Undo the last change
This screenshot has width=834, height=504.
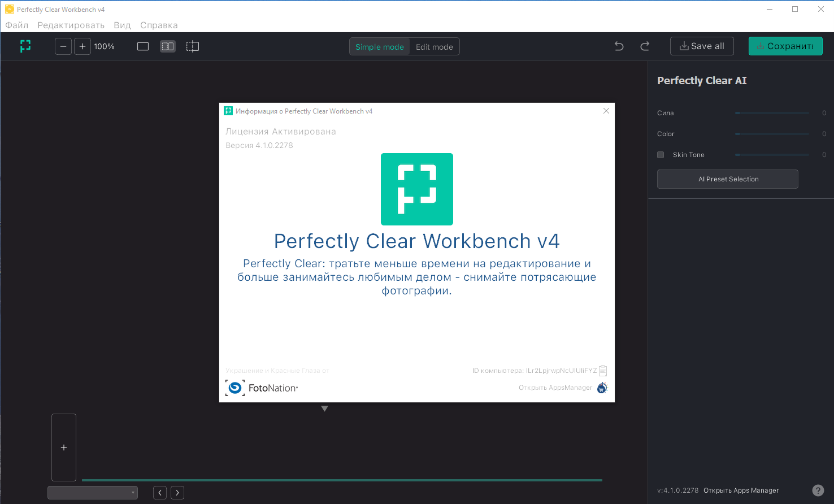619,46
